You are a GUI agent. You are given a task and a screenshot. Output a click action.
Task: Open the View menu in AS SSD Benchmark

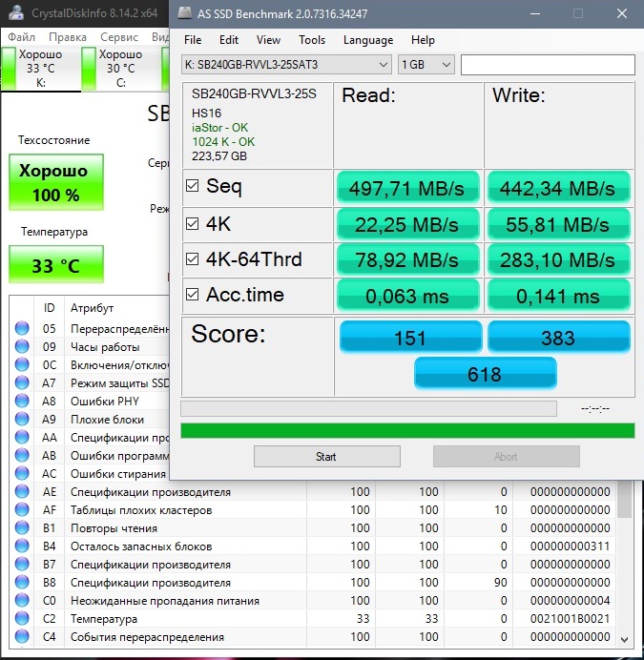pyautogui.click(x=268, y=40)
